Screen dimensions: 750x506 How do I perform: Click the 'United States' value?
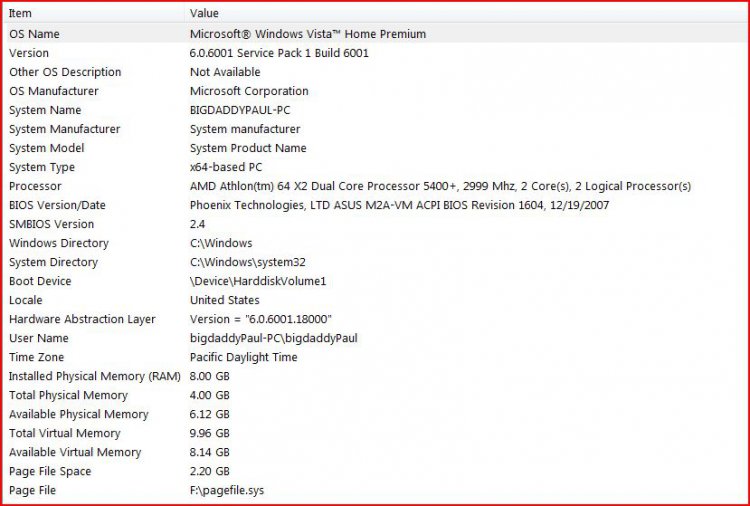coord(224,300)
